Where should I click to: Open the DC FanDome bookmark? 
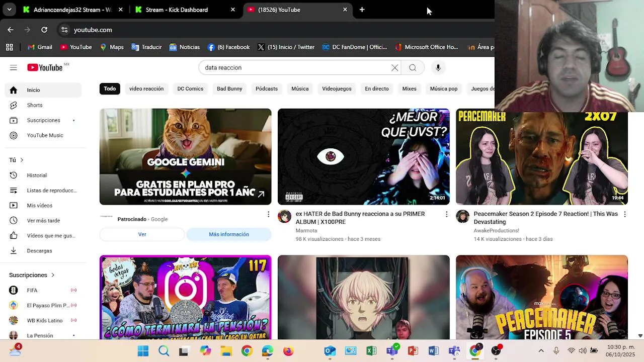355,47
